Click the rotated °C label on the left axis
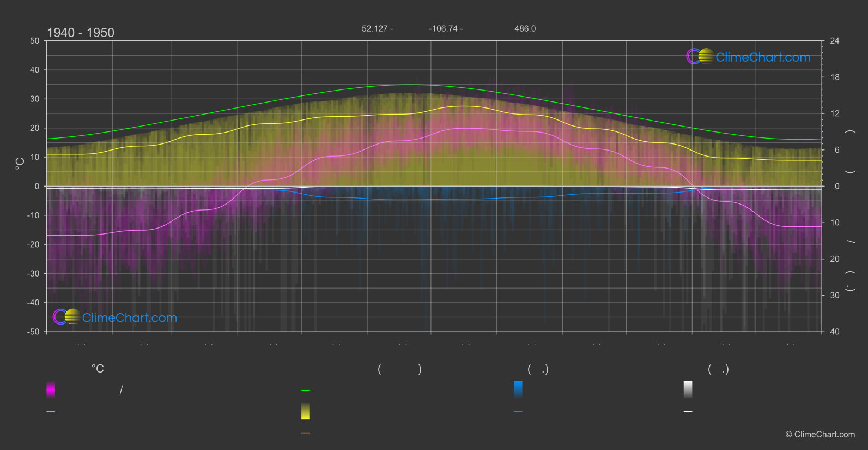Viewport: 868px width, 450px height. pyautogui.click(x=20, y=163)
